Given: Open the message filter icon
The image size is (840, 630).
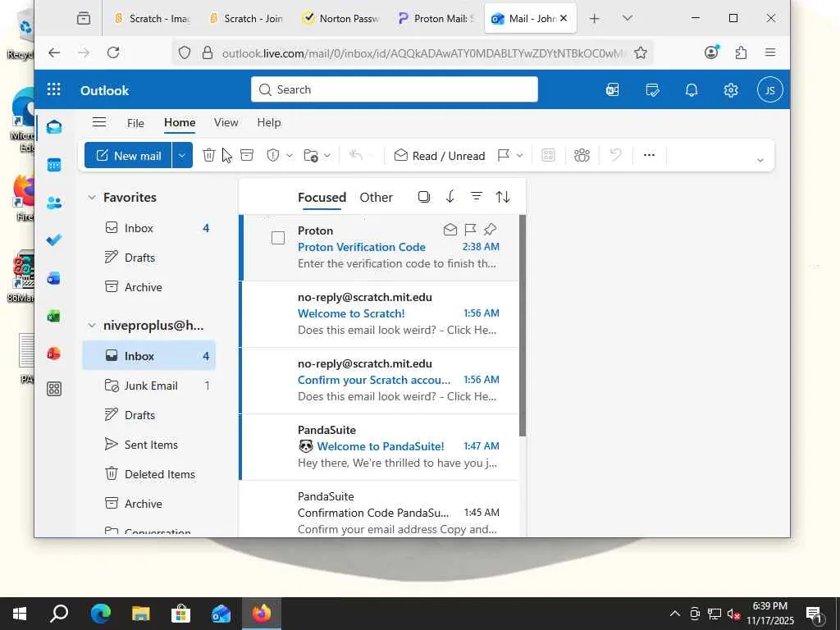Looking at the screenshot, I should click(477, 197).
